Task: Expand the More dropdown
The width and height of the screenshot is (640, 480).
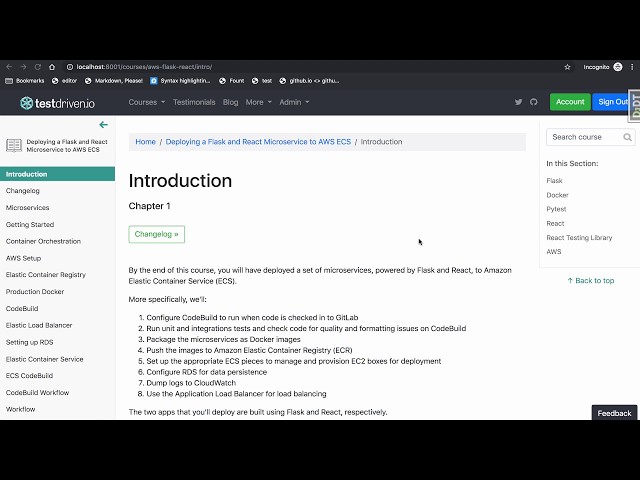Action: coord(258,102)
